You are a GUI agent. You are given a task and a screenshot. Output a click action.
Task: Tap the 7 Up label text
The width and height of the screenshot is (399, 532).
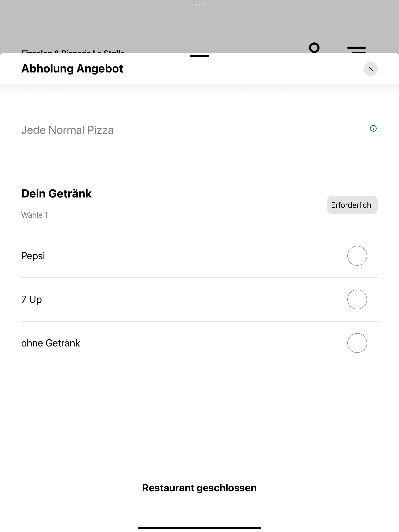pyautogui.click(x=32, y=299)
